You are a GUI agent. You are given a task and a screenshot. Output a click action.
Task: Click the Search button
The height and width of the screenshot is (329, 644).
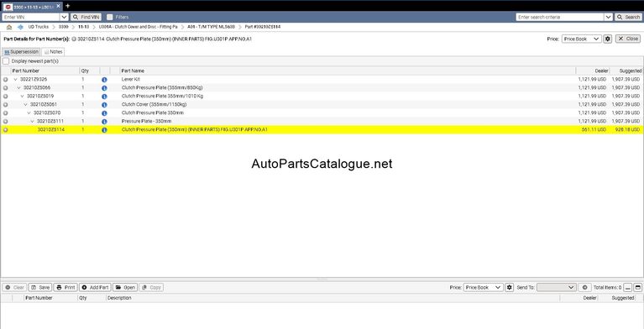pos(628,18)
